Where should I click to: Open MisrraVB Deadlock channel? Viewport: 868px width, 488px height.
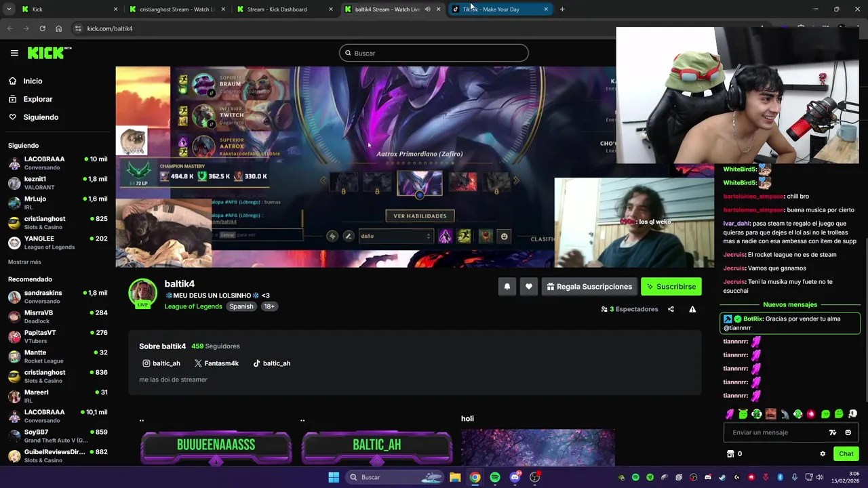(x=58, y=317)
